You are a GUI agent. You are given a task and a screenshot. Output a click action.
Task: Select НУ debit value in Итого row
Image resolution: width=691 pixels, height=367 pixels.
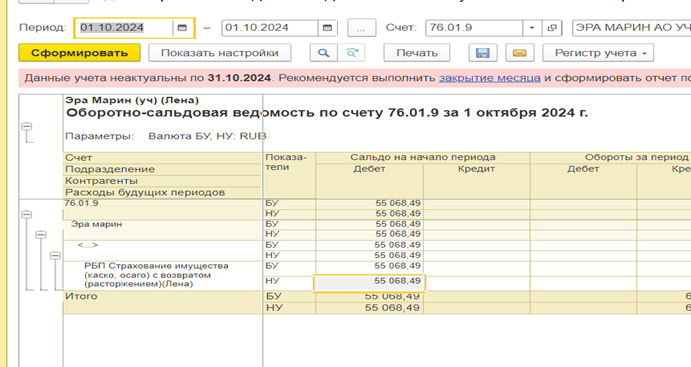(x=392, y=308)
